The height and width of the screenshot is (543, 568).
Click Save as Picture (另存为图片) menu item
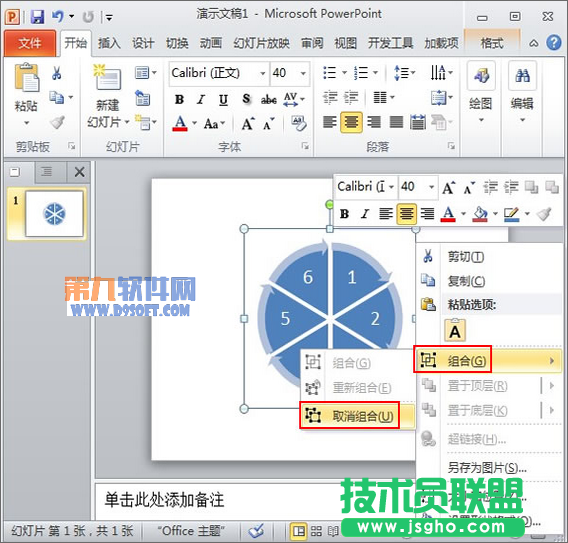(x=487, y=468)
